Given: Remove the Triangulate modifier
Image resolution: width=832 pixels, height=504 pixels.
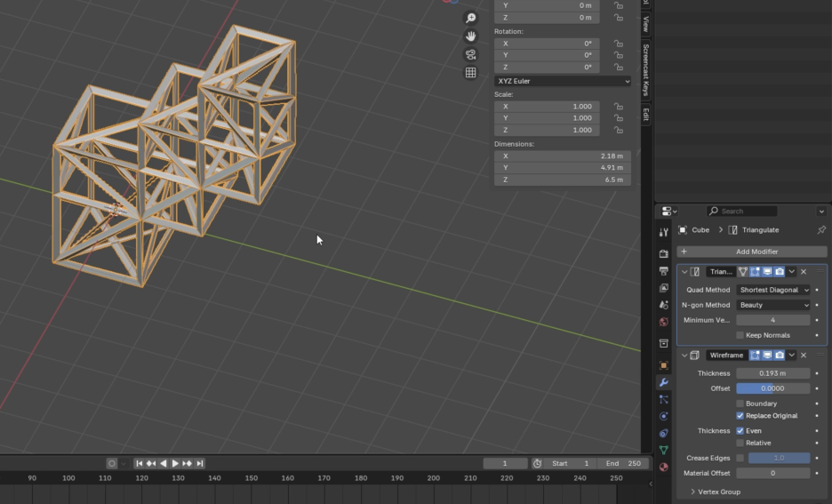Looking at the screenshot, I should [x=804, y=272].
